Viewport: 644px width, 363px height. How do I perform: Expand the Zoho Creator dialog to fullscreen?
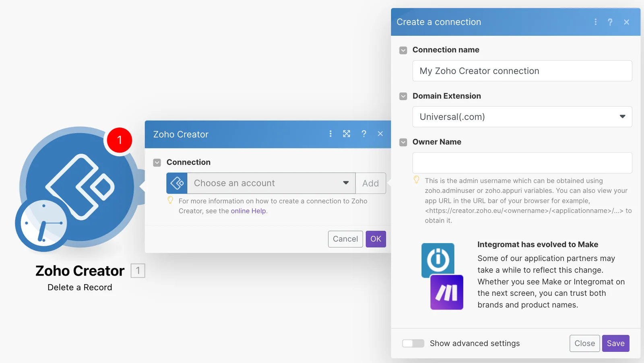click(x=347, y=134)
